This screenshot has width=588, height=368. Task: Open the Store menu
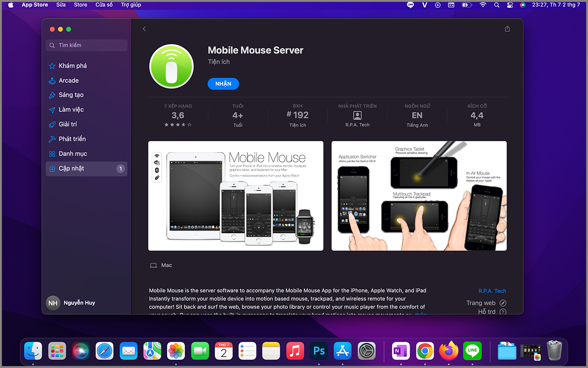[80, 5]
